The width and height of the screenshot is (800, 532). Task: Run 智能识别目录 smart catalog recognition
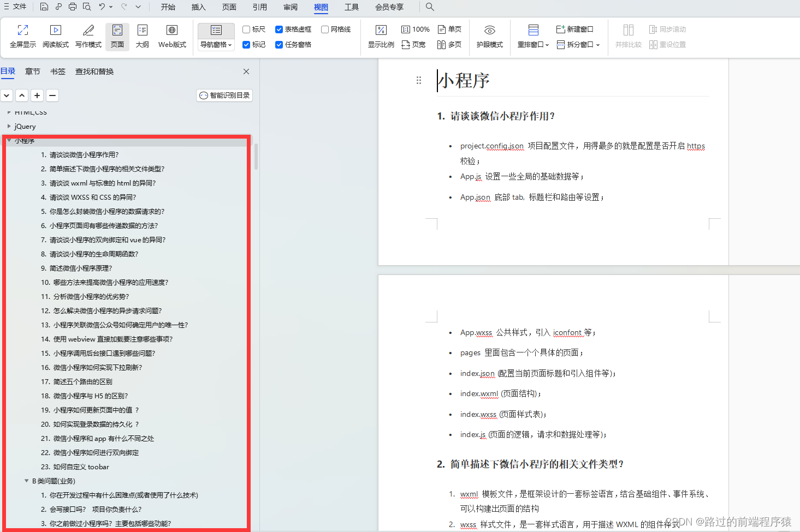pos(224,95)
